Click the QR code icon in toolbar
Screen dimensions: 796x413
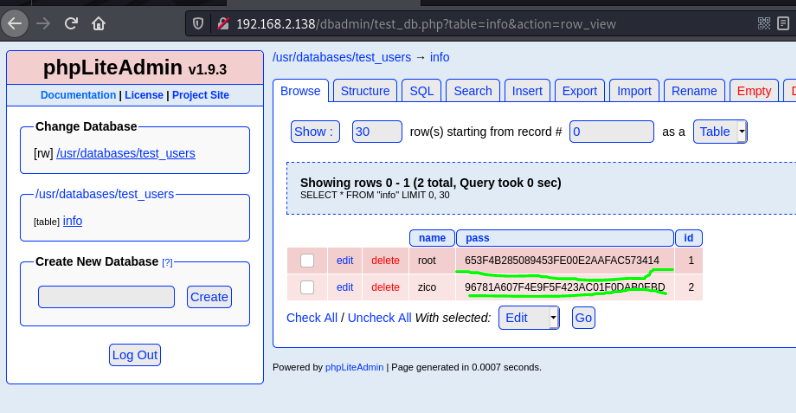[x=765, y=22]
